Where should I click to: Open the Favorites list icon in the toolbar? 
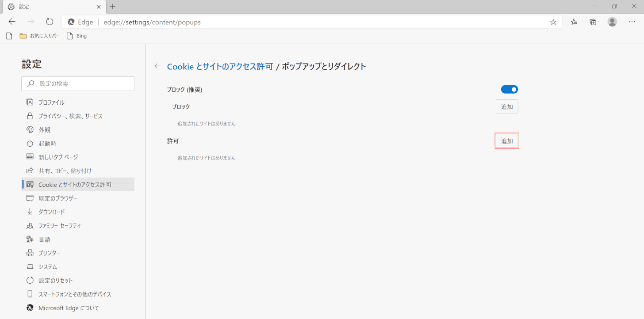point(574,22)
